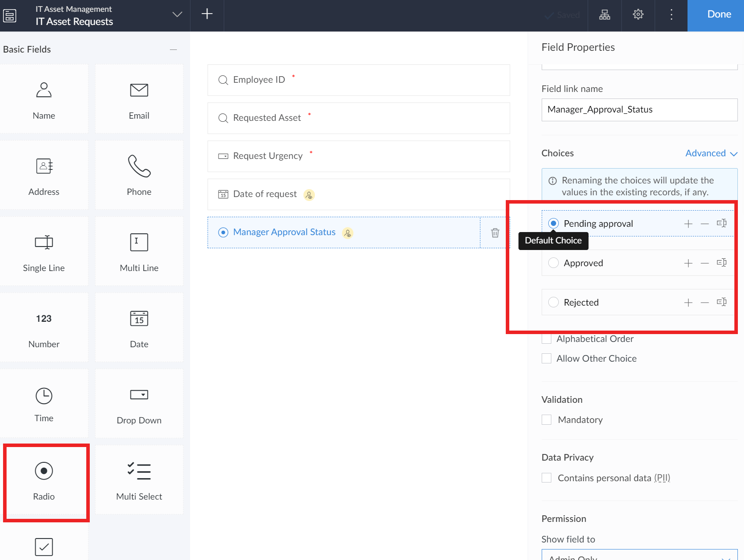This screenshot has height=560, width=744.
Task: Click the Done button
Action: pos(719,14)
